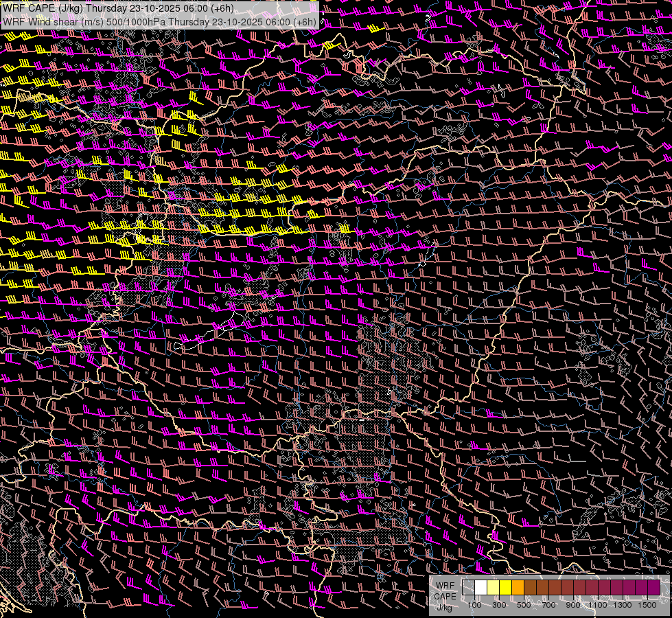Click the first brown swatch after orange
Viewport: 672px width, 618px height.
(531, 588)
